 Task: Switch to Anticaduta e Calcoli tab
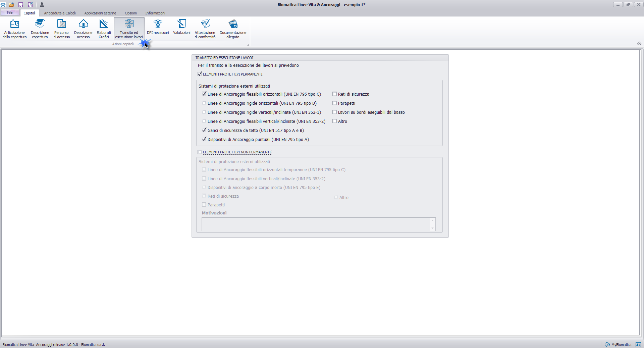(60, 13)
